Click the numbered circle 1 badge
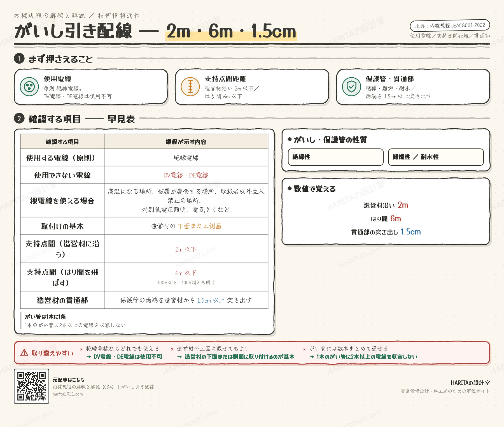This screenshot has width=504, height=427. coord(19,59)
